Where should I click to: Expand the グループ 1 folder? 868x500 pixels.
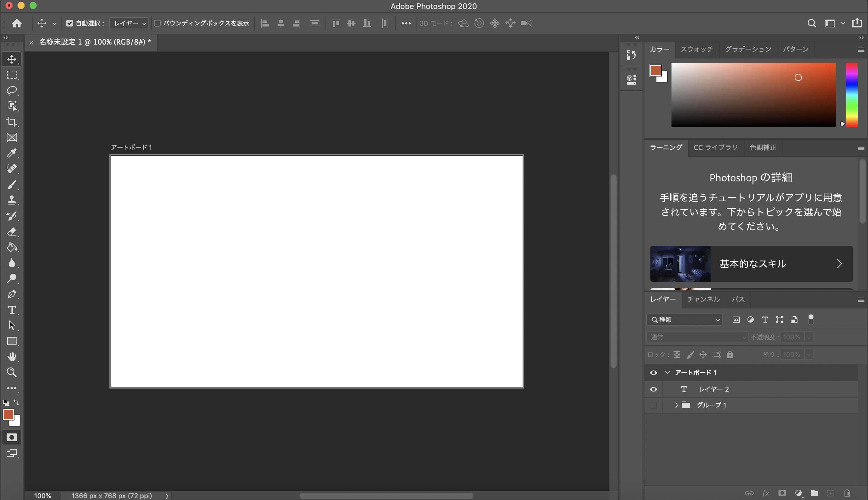[676, 405]
